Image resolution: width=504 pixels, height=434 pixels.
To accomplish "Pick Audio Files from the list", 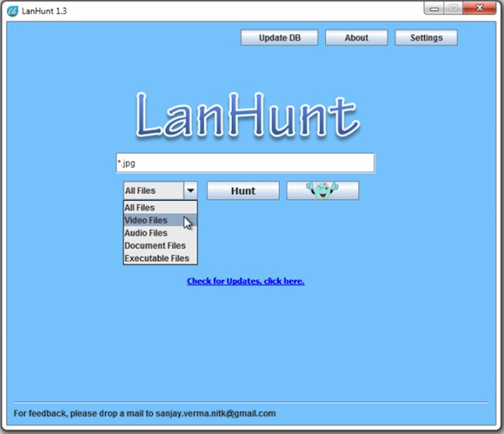I will tap(160, 233).
